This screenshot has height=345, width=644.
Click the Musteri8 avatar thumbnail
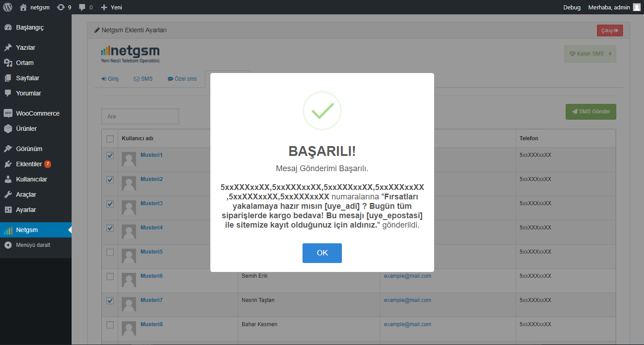point(129,328)
